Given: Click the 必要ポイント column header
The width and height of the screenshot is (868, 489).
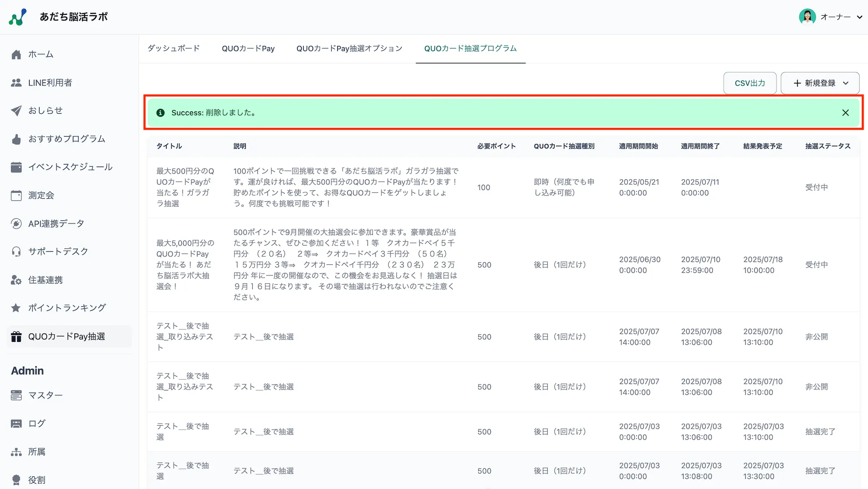Looking at the screenshot, I should click(496, 146).
